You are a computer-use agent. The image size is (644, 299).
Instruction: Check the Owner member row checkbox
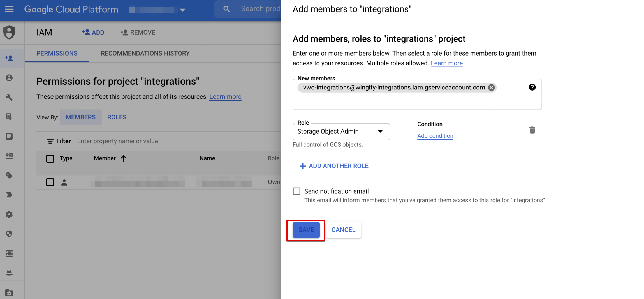pyautogui.click(x=50, y=182)
